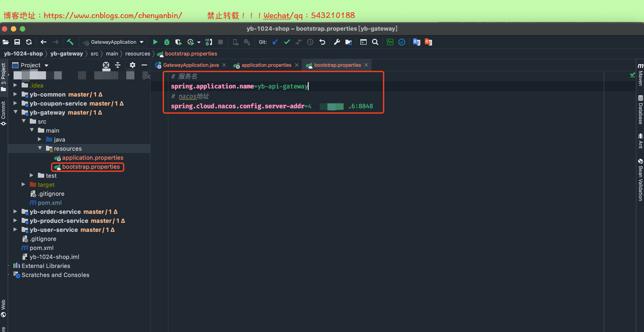
Task: Commit changes via the green checkmark icon
Action: click(287, 42)
